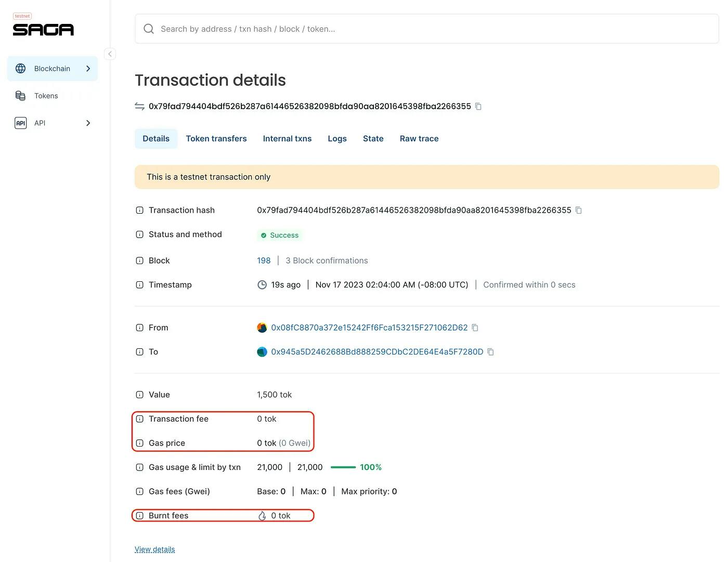
Task: Copy the hash under the page title
Action: coord(478,107)
